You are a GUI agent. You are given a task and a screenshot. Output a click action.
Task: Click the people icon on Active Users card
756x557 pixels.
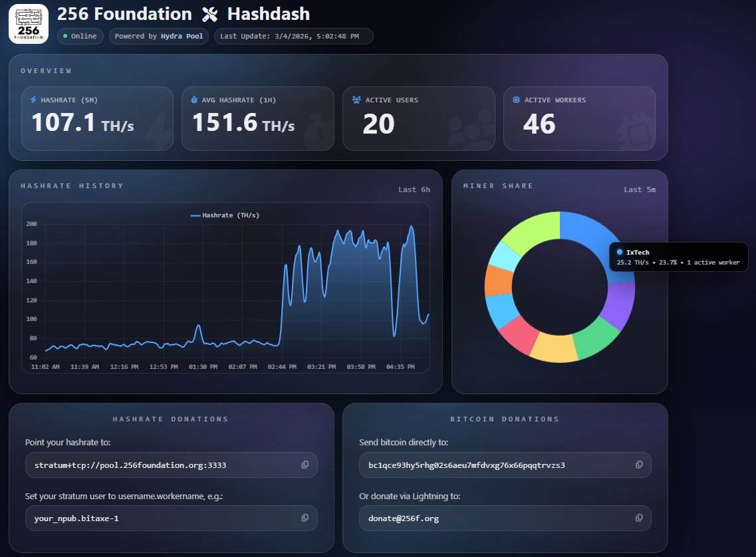pyautogui.click(x=358, y=100)
